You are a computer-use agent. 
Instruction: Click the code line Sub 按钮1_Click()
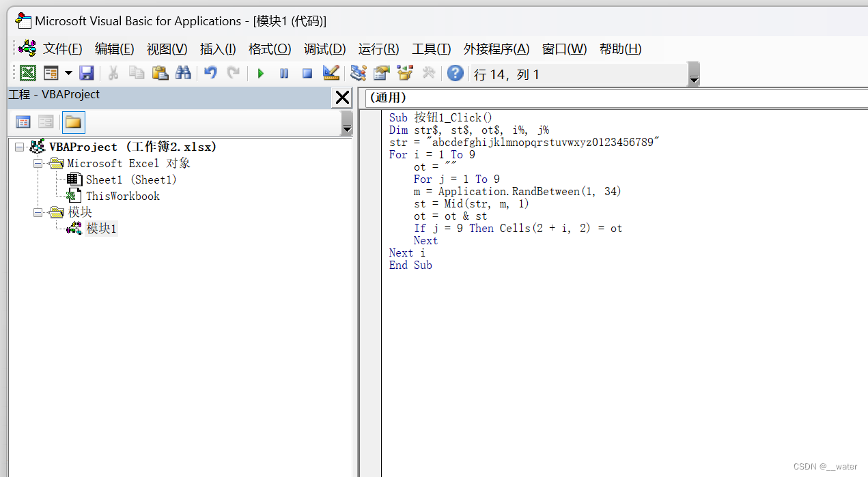(x=440, y=117)
